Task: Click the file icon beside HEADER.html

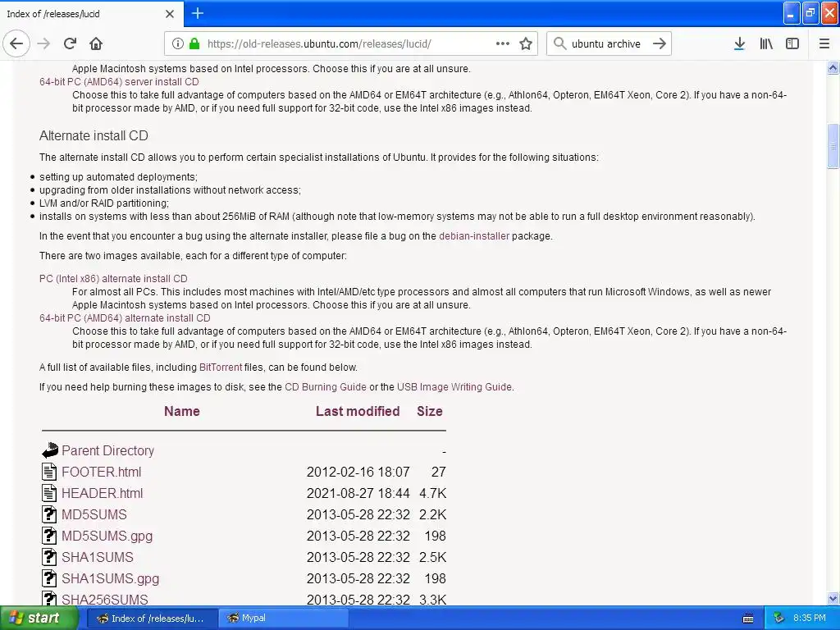Action: pyautogui.click(x=48, y=493)
